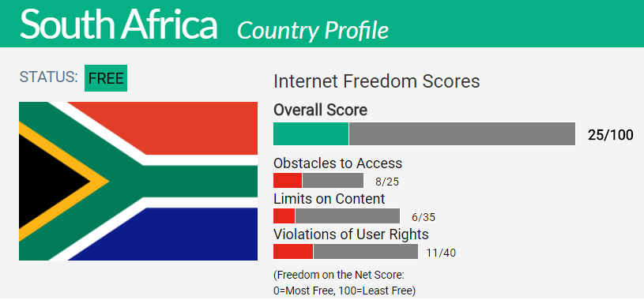
Task: Click the STATUS label text
Action: pos(48,77)
